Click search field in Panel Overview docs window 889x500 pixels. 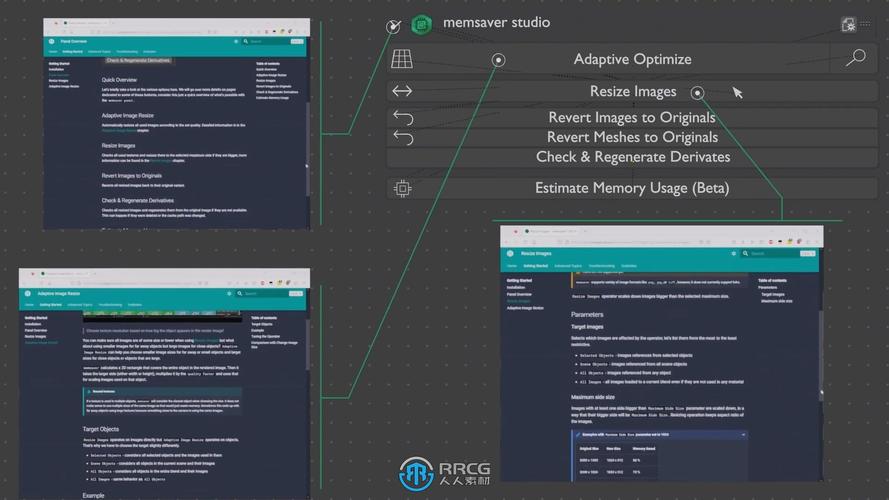click(x=274, y=41)
